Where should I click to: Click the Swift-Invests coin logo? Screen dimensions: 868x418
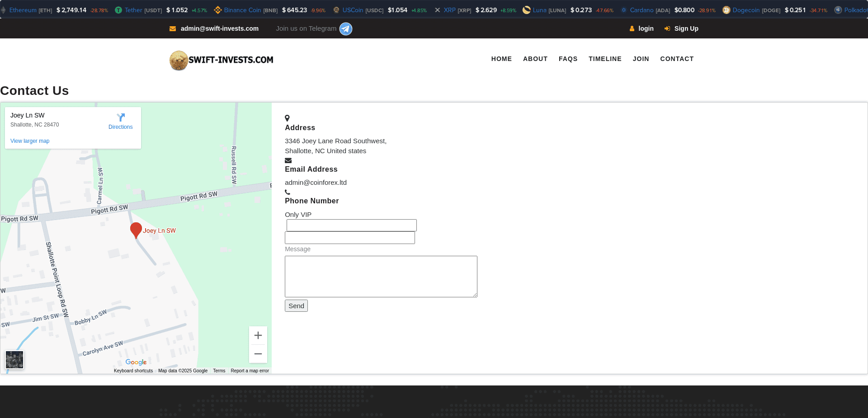179,60
